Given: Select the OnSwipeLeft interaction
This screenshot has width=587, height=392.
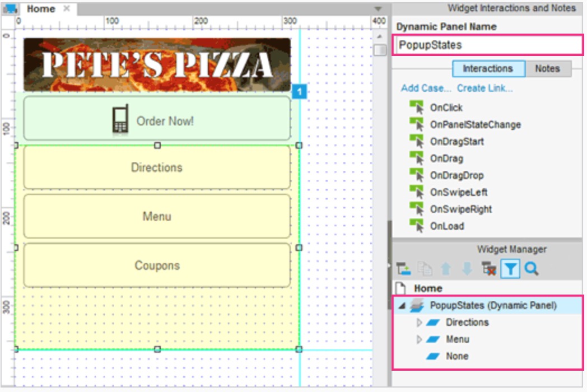Looking at the screenshot, I should [x=459, y=192].
